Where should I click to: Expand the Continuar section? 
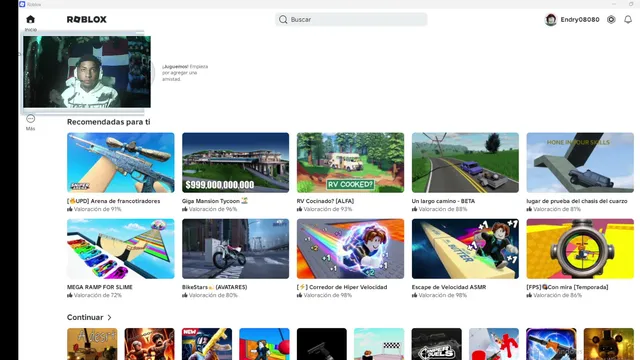[x=89, y=317]
